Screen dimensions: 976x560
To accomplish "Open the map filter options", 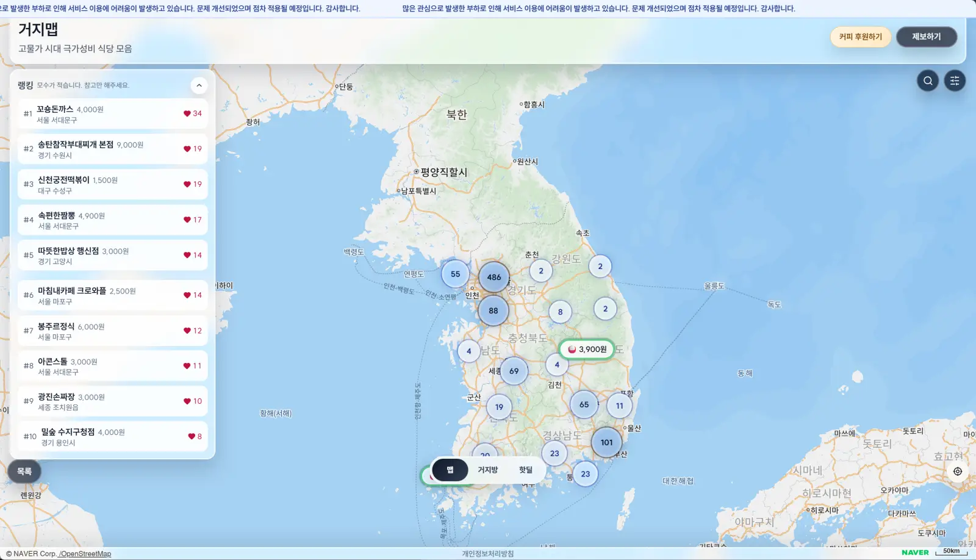I will click(954, 80).
